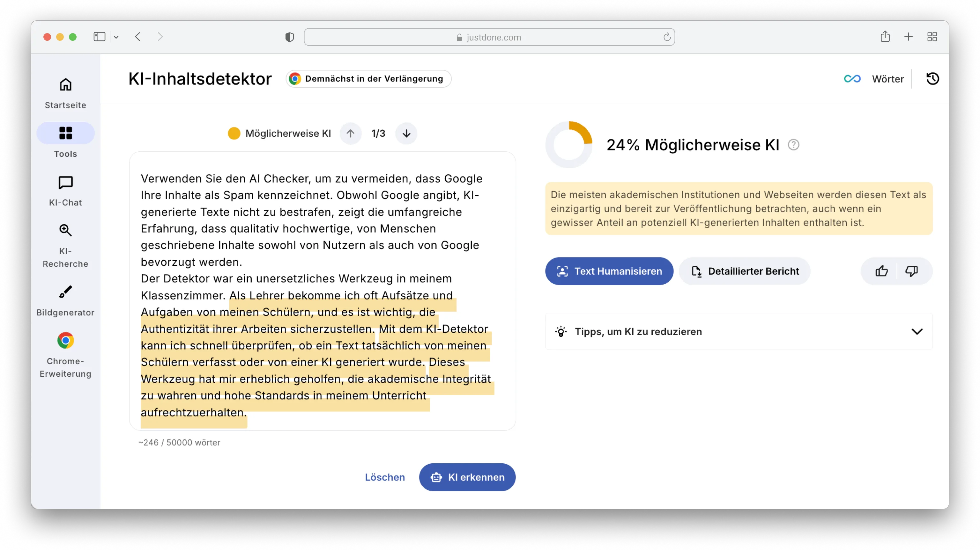Click the Text Humanisieren button

point(609,271)
